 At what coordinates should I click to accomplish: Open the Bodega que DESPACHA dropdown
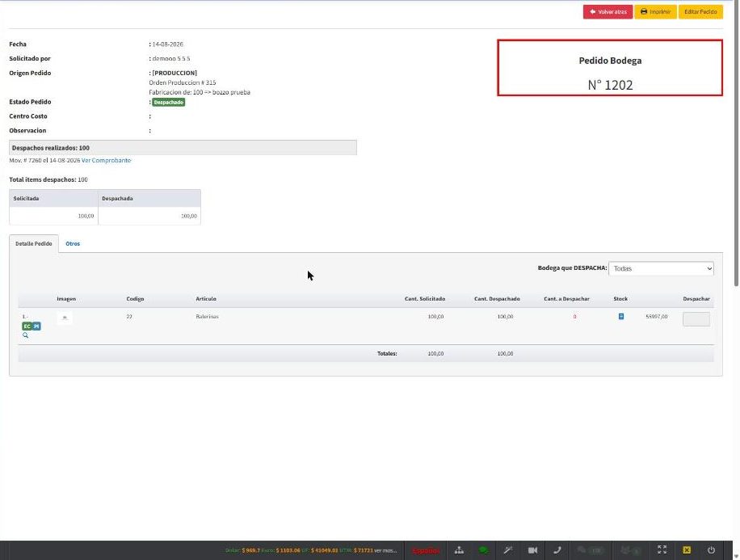pos(661,268)
